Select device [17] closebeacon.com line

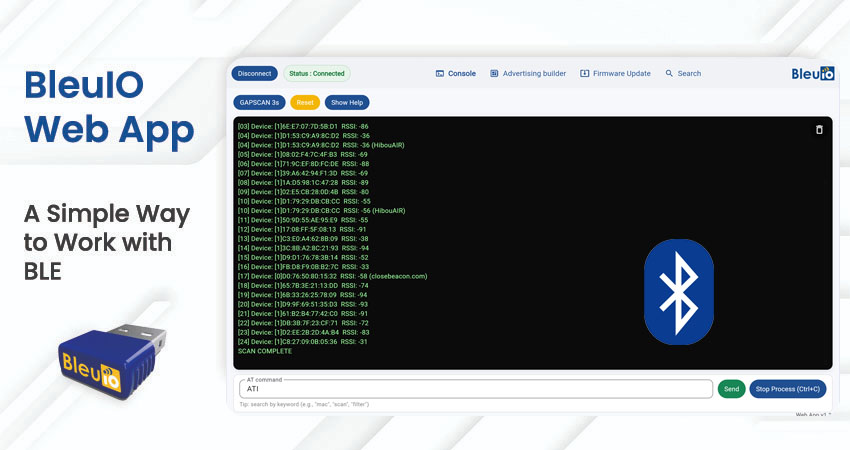[x=332, y=276]
